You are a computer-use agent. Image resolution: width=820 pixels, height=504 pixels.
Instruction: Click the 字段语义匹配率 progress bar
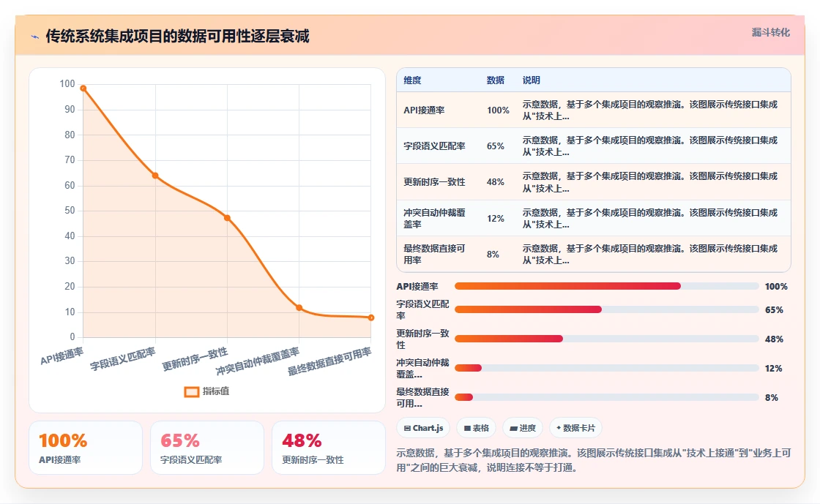click(607, 309)
